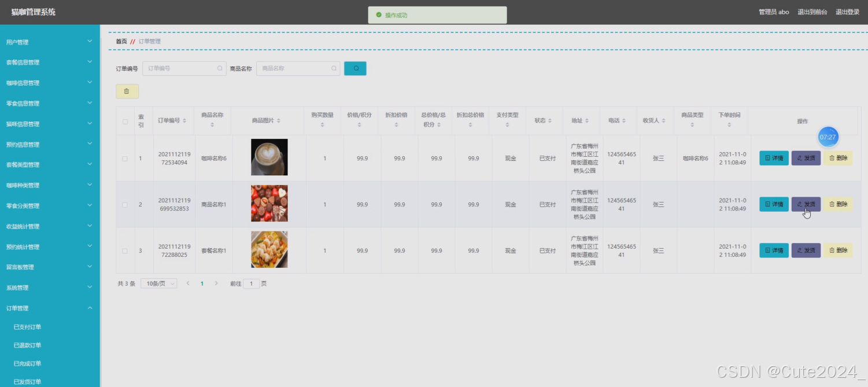868x387 pixels.
Task: Sort by 折扣总价格 column sort arrows
Action: [470, 125]
